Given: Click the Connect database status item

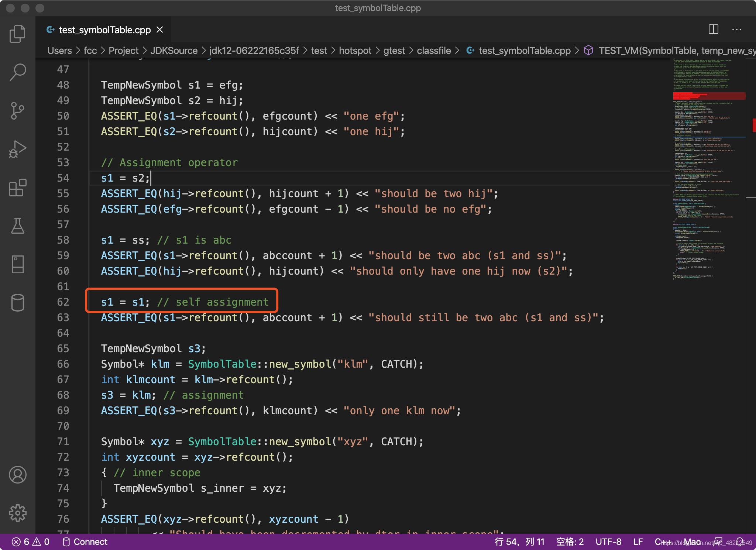Looking at the screenshot, I should [85, 542].
